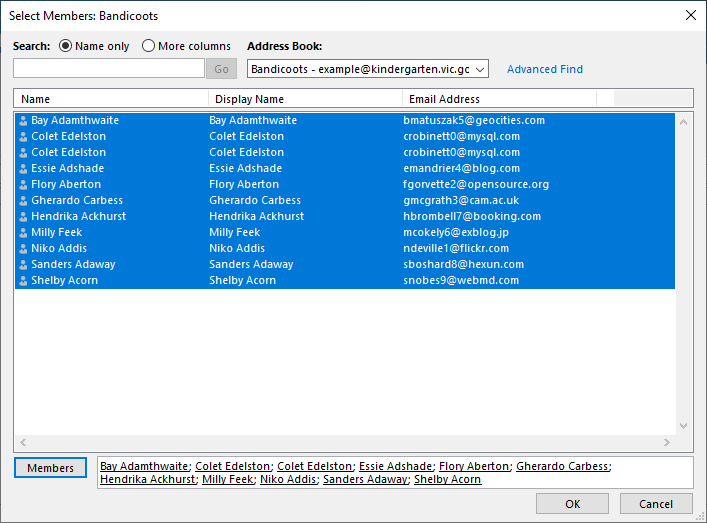707x523 pixels.
Task: Click the down arrow on vertical scrollbar
Action: coord(684,426)
